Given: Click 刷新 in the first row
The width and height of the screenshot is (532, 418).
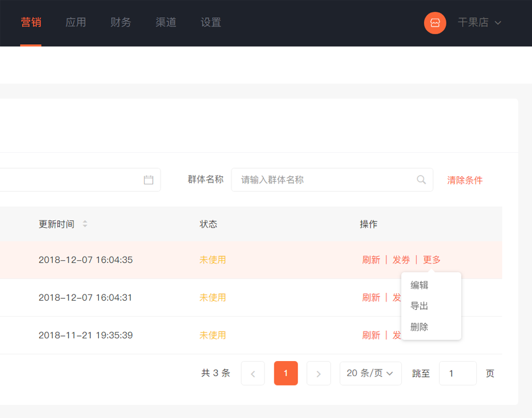Looking at the screenshot, I should click(x=371, y=260).
